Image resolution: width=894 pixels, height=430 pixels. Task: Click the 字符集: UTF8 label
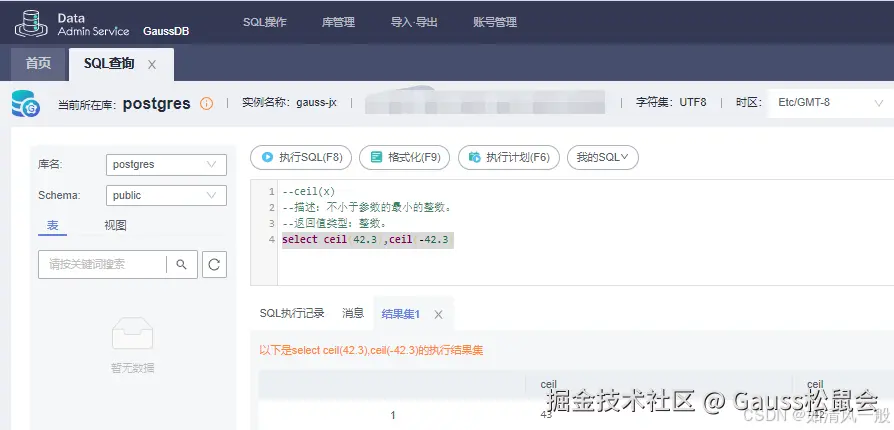(671, 103)
